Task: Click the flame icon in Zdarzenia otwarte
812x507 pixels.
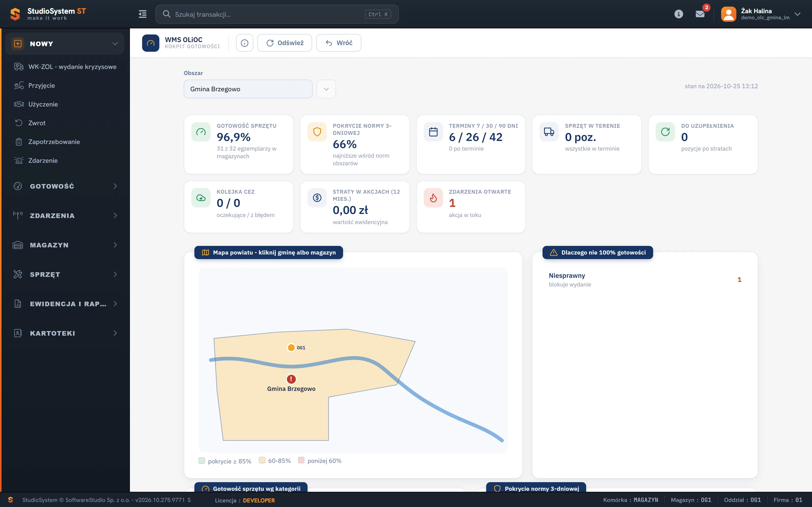Action: (x=433, y=198)
